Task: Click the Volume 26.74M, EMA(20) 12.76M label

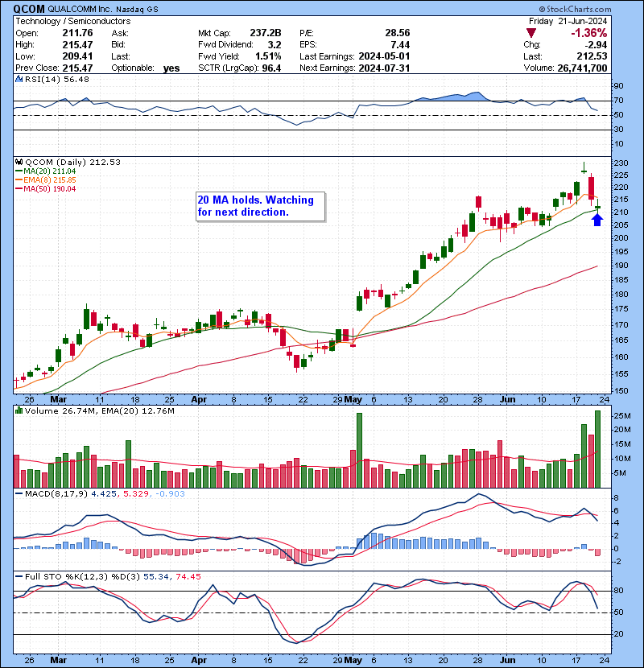Action: pos(100,411)
